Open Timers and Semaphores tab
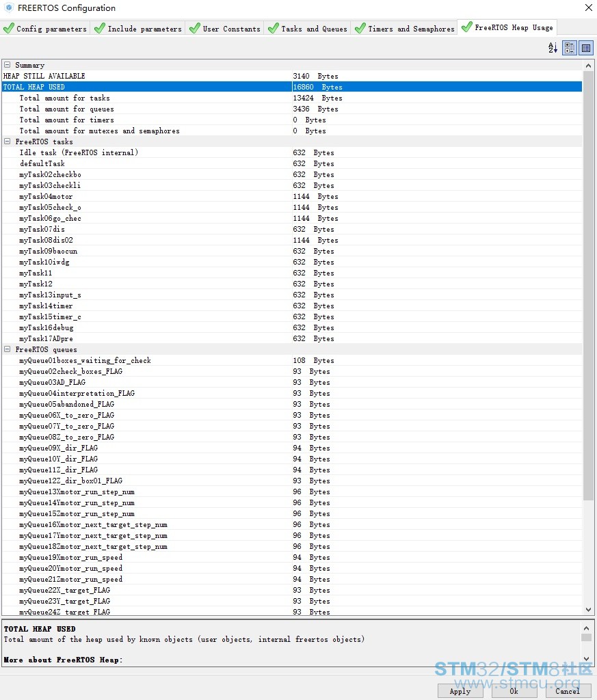Screen dimensions: 597x700 pyautogui.click(x=405, y=29)
